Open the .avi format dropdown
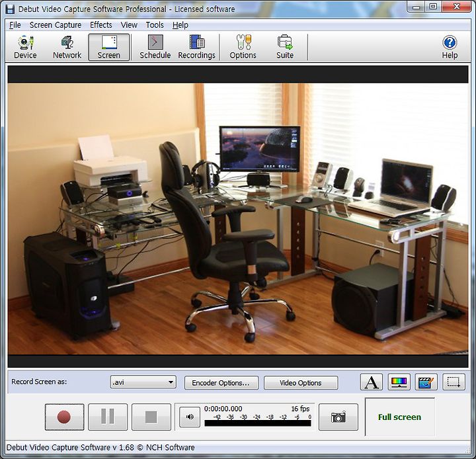476x459 pixels. 143,382
